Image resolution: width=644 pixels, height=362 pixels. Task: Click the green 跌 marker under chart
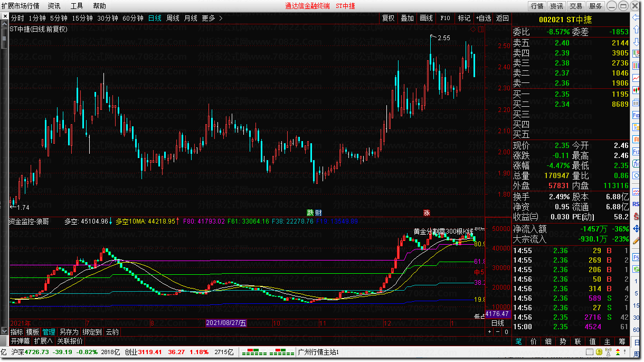click(x=311, y=212)
